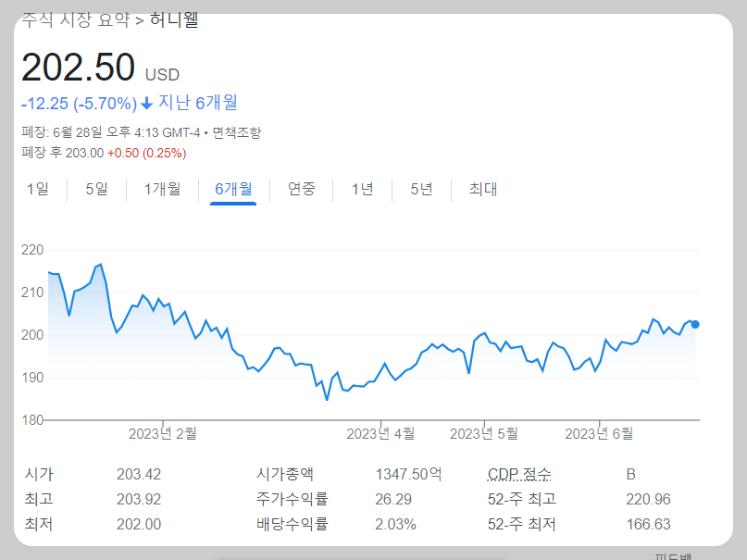Click the 2023년 4월 axis label
747x560 pixels.
(380, 434)
